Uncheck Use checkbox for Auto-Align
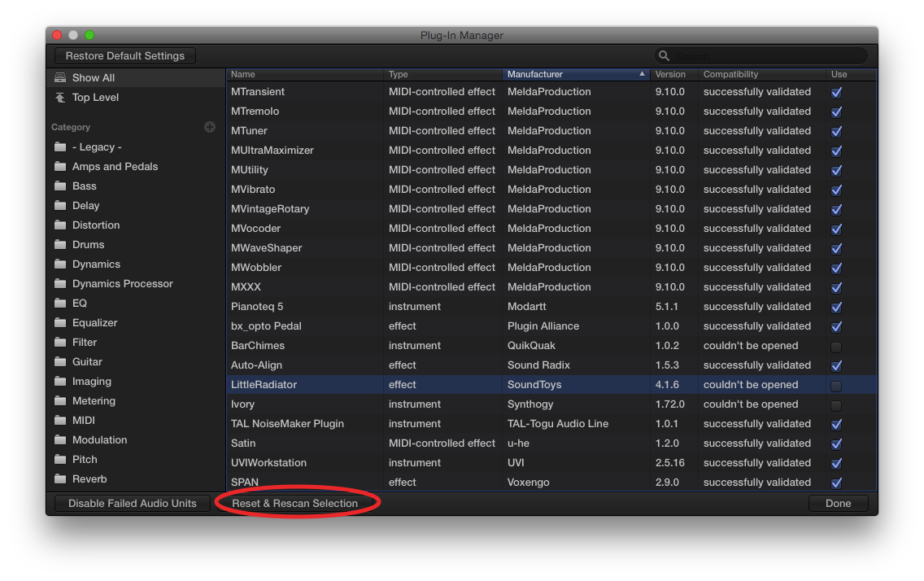924x581 pixels. coord(836,366)
